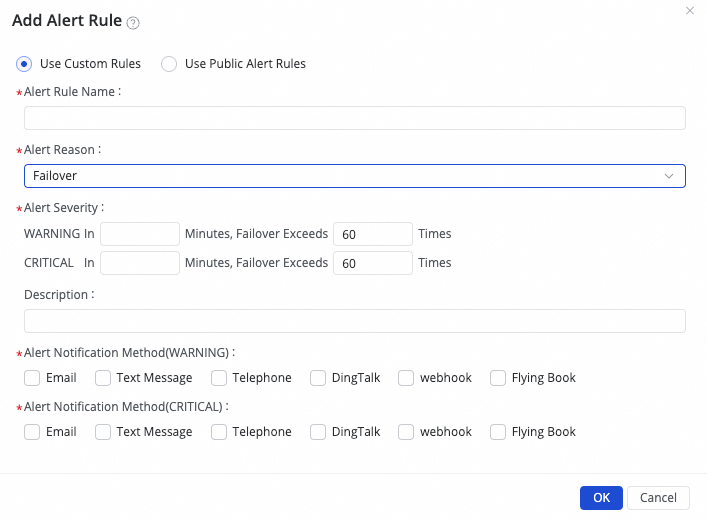Image resolution: width=707 pixels, height=521 pixels.
Task: Check DingTalk for CRITICAL notifications
Action: tap(318, 432)
